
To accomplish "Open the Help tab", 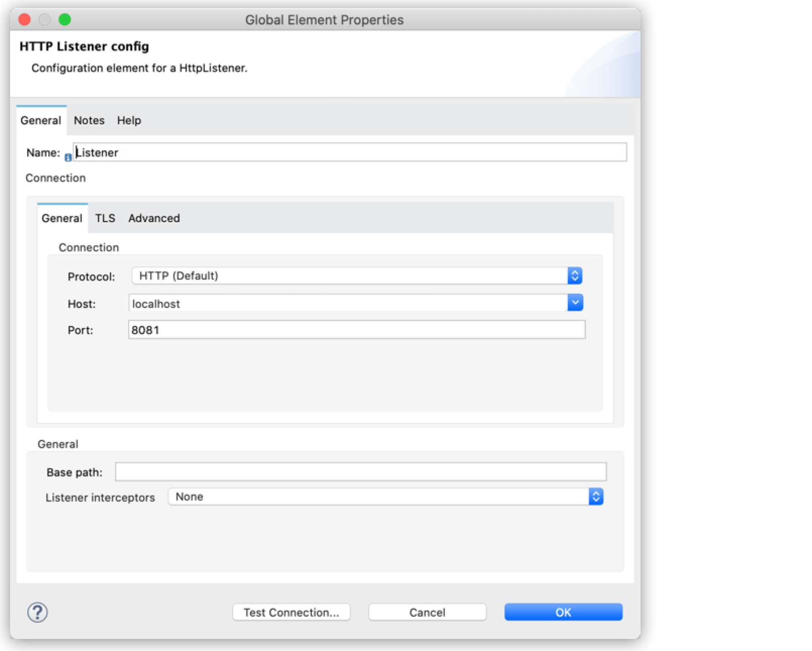I will 129,121.
